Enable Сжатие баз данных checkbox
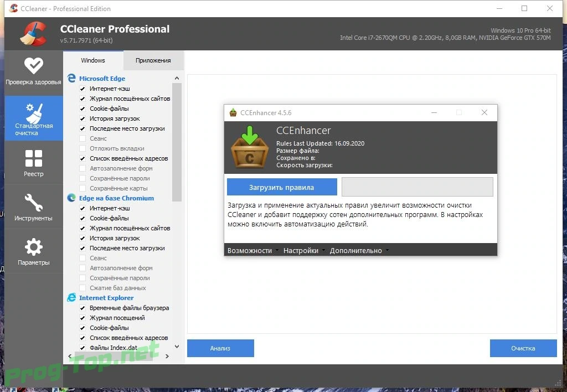The width and height of the screenshot is (567, 392). tap(83, 288)
